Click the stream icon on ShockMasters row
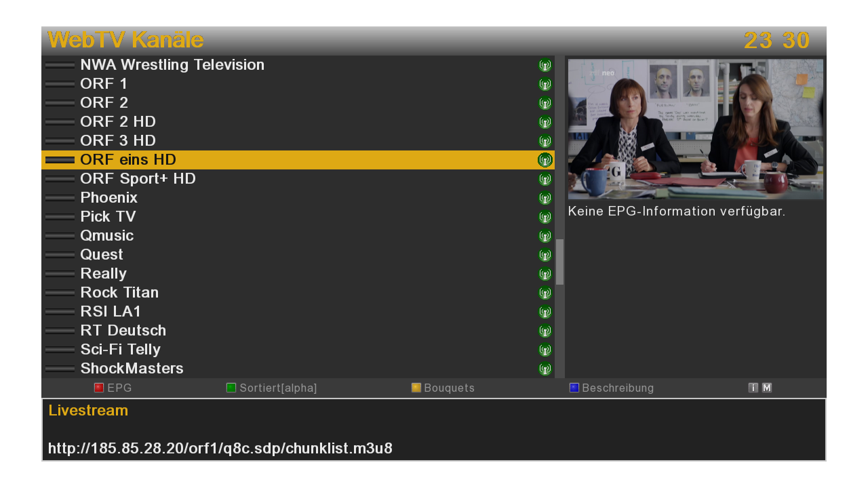Viewport: 868px width, 488px height. 545,369
